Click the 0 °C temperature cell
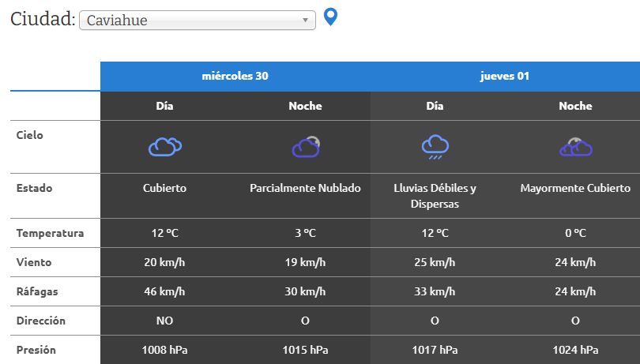Viewport: 640px width, 364px height. [575, 233]
